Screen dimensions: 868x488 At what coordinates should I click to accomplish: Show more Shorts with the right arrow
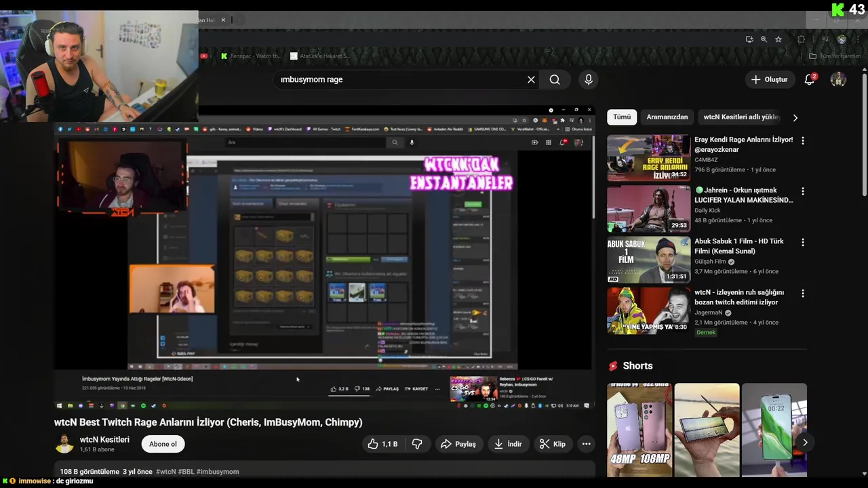(x=805, y=443)
